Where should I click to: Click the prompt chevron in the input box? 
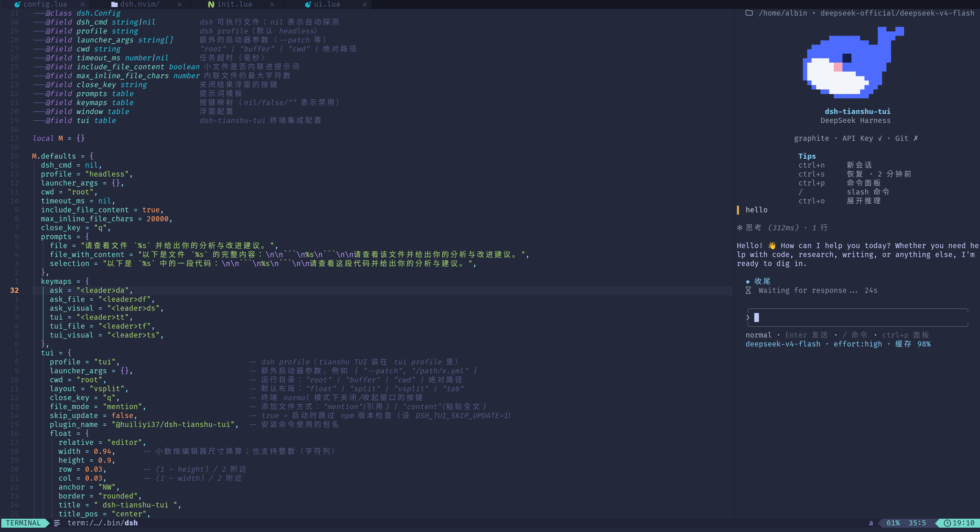tap(748, 317)
